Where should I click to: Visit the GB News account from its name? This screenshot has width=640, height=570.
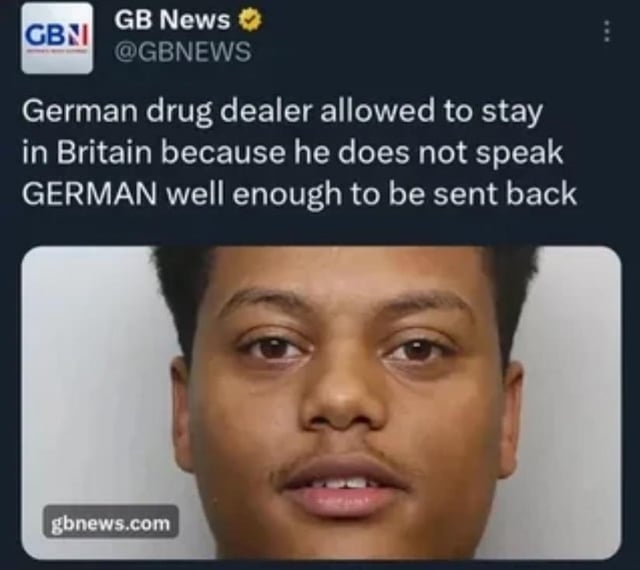coord(172,20)
